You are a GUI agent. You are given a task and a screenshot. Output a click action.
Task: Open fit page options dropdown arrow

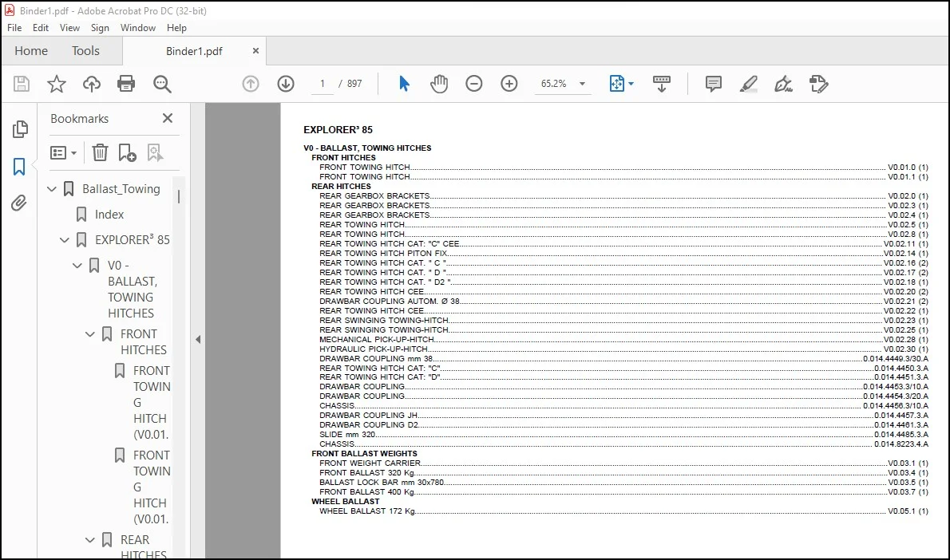(x=631, y=84)
